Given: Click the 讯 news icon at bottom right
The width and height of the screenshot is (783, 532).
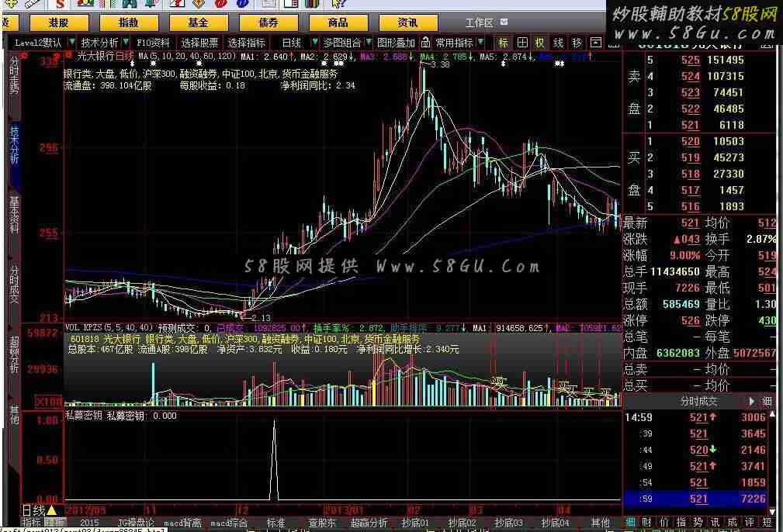Looking at the screenshot, I should click(715, 523).
